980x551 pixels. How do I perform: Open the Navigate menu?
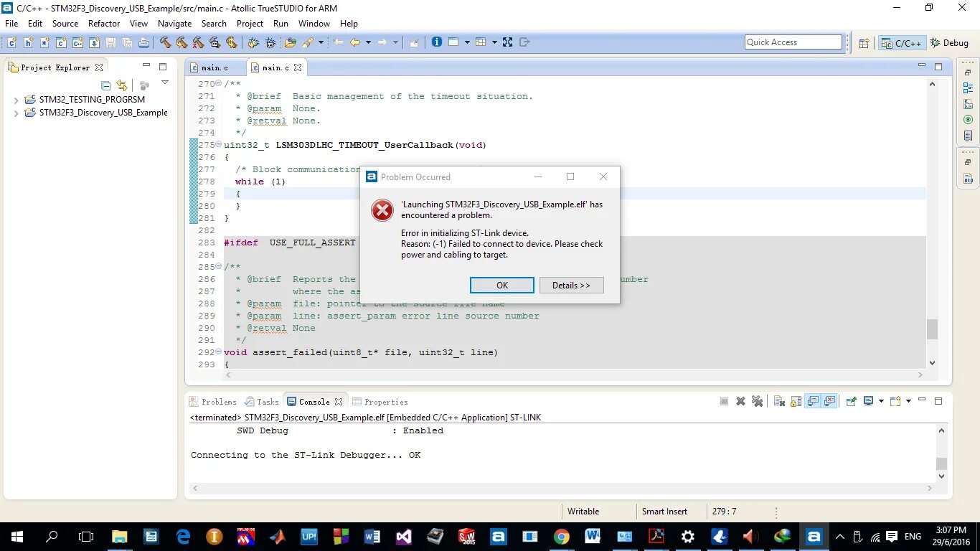(174, 24)
